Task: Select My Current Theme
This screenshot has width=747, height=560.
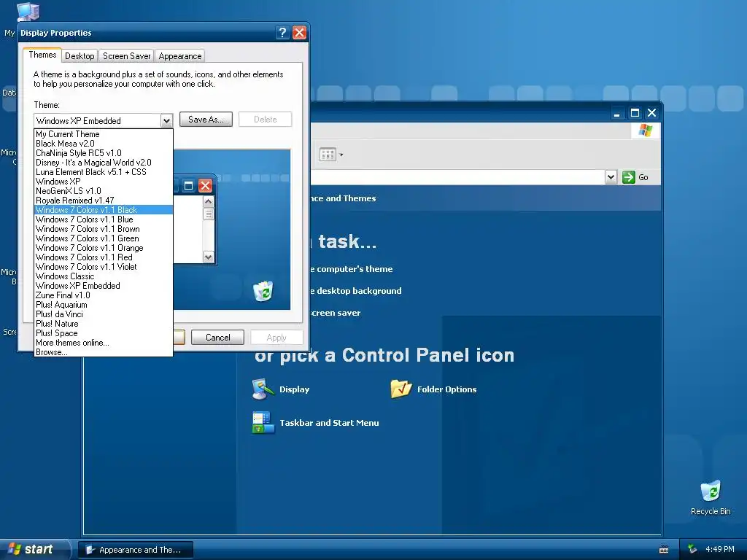Action: 104,134
